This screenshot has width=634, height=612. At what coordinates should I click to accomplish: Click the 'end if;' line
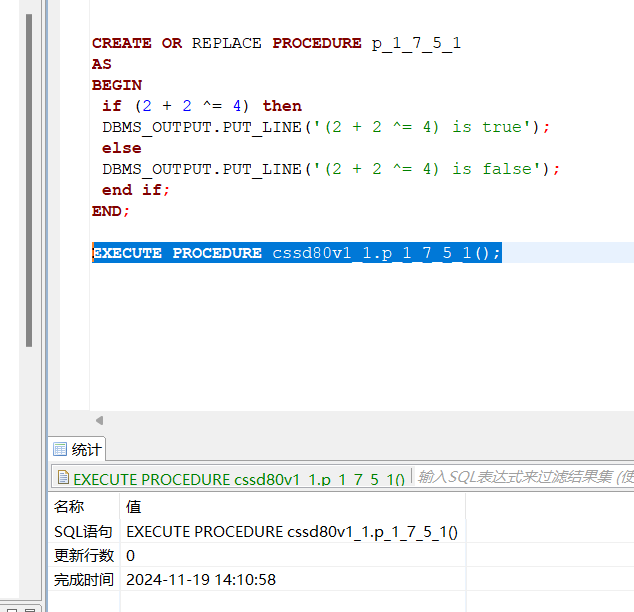(136, 190)
